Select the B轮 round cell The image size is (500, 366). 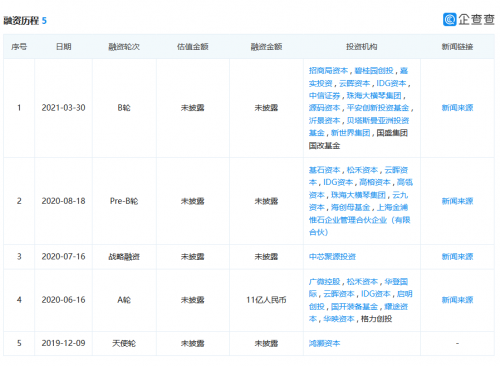pos(124,108)
